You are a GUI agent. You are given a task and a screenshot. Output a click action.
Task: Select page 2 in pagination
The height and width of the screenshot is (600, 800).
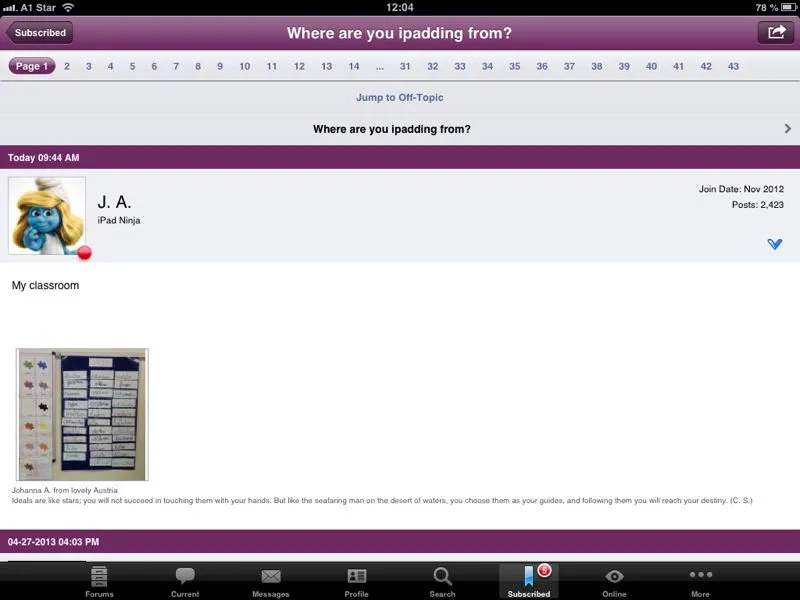(67, 67)
